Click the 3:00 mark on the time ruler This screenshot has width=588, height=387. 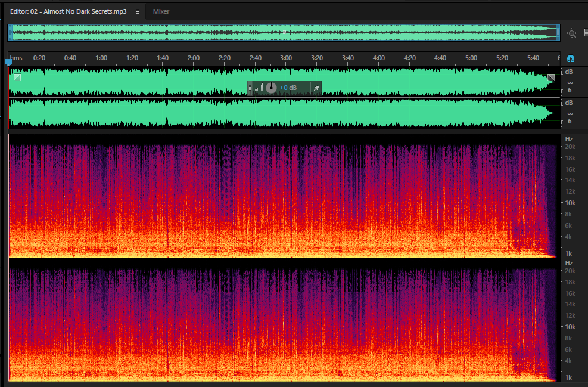point(286,58)
